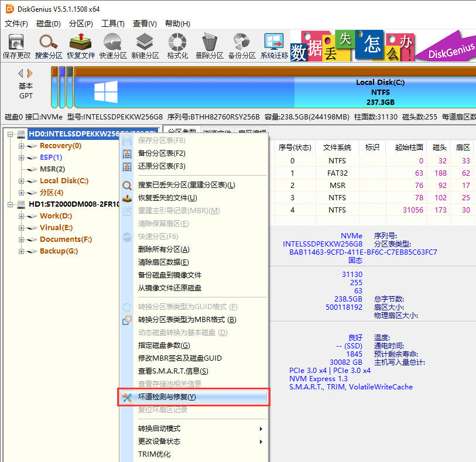Switch to the 分区参数 tab
Image resolution: width=476 pixels, height=462 pixels.
pyautogui.click(x=182, y=130)
